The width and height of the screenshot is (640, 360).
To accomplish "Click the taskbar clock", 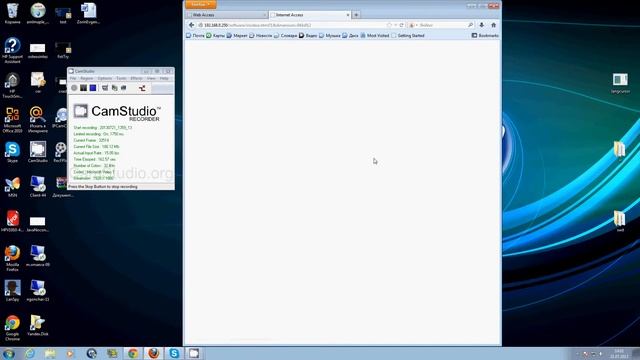I will coord(619,354).
